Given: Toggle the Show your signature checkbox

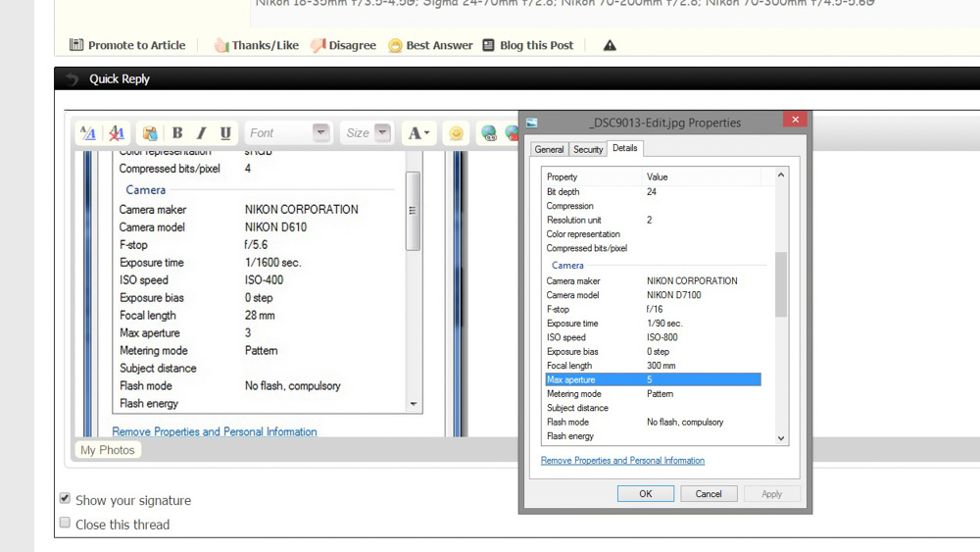Looking at the screenshot, I should 66,499.
